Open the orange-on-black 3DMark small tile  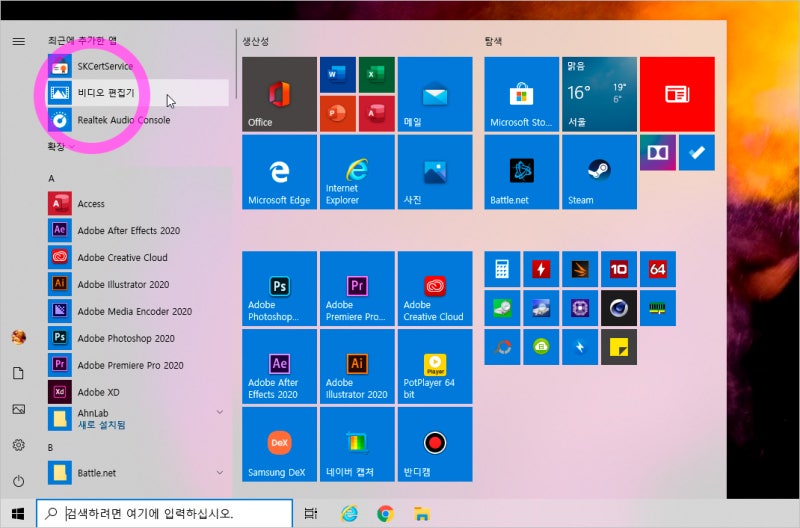(580, 269)
